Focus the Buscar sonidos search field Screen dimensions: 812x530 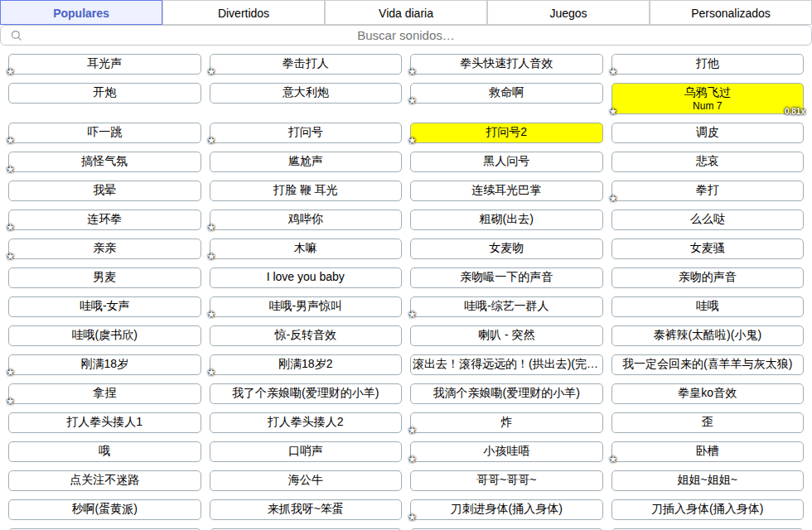(406, 36)
